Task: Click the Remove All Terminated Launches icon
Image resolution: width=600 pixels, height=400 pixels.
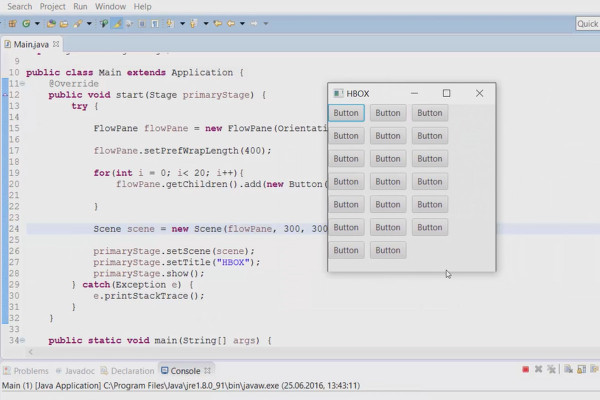Action: click(551, 369)
